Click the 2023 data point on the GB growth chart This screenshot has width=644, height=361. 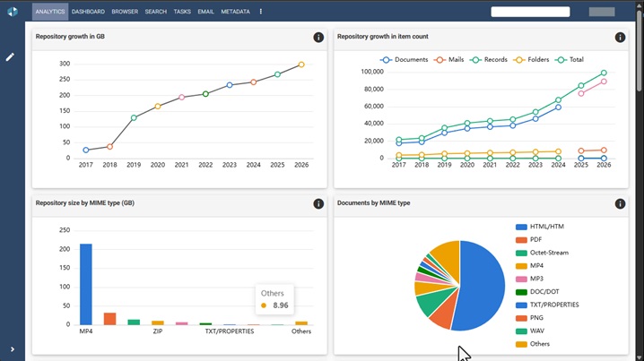[x=230, y=85]
